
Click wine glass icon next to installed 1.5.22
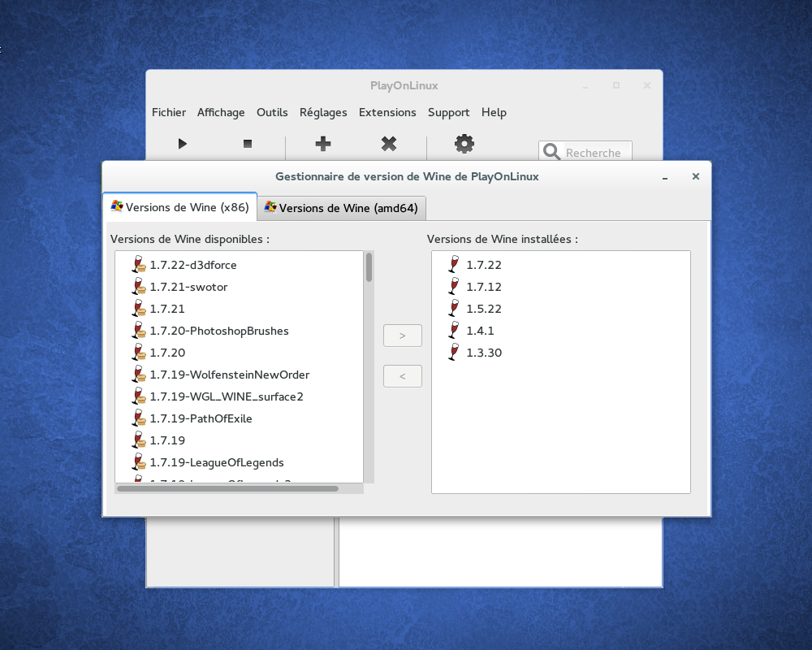(x=454, y=309)
